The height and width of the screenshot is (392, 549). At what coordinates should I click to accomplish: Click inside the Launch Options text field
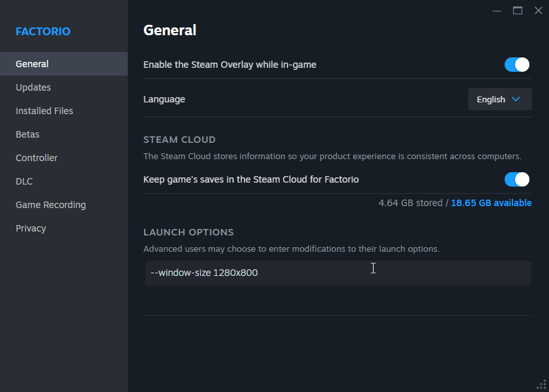(338, 273)
